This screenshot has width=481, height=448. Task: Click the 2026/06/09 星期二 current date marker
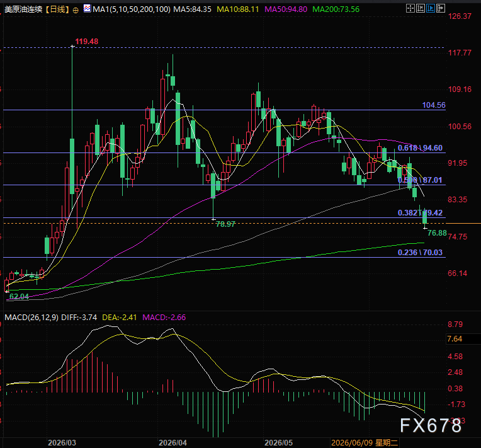point(365,442)
